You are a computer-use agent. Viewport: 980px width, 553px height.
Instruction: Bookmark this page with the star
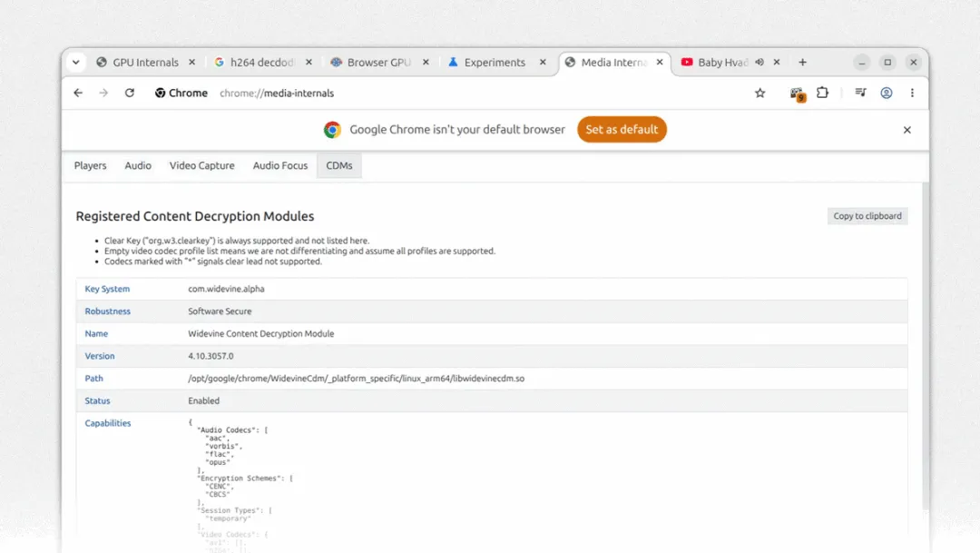pos(760,94)
